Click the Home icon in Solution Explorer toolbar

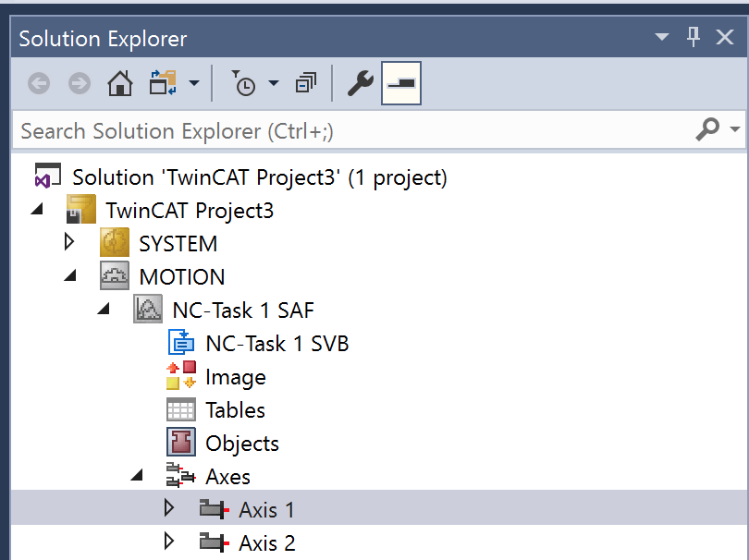(120, 83)
